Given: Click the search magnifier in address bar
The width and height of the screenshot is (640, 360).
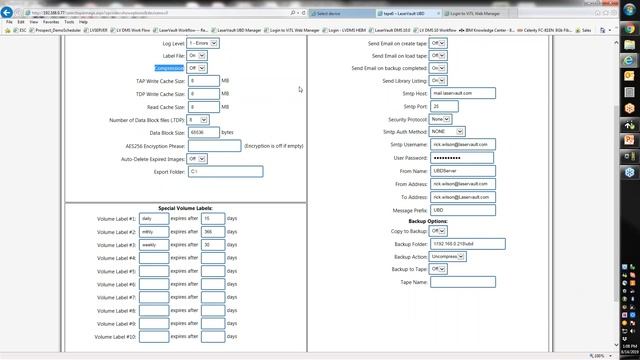Looking at the screenshot, I should click(293, 13).
